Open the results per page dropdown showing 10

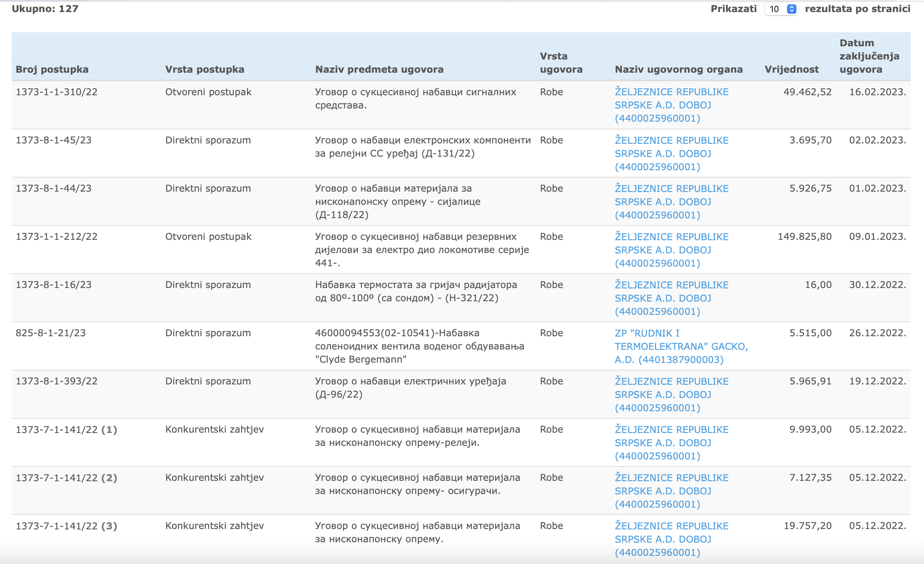(x=781, y=9)
